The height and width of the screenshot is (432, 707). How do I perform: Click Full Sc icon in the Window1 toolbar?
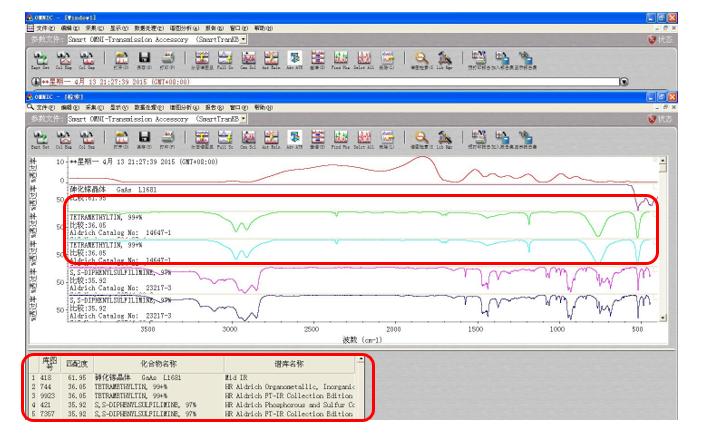tap(225, 60)
